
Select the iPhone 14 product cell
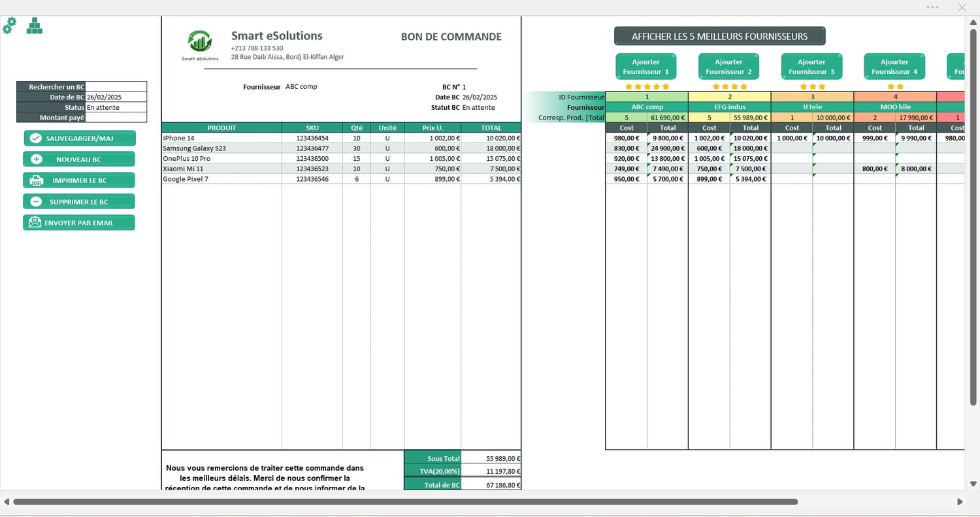221,138
